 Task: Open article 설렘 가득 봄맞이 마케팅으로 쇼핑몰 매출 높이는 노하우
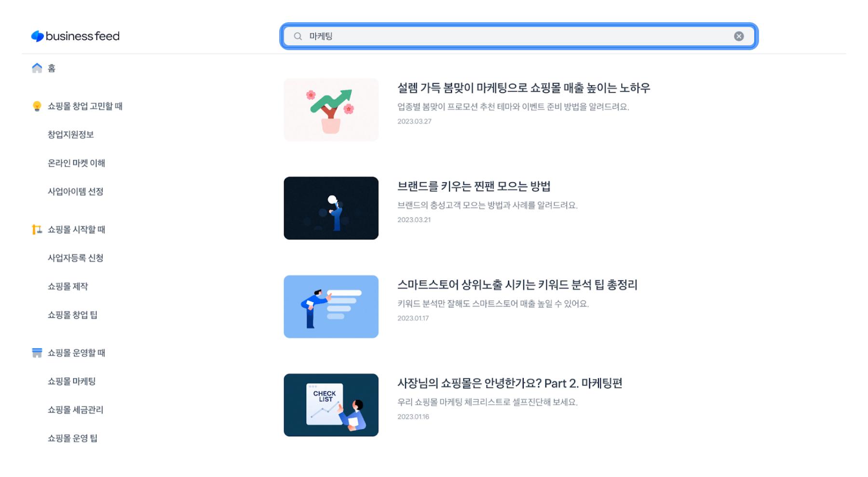point(524,88)
